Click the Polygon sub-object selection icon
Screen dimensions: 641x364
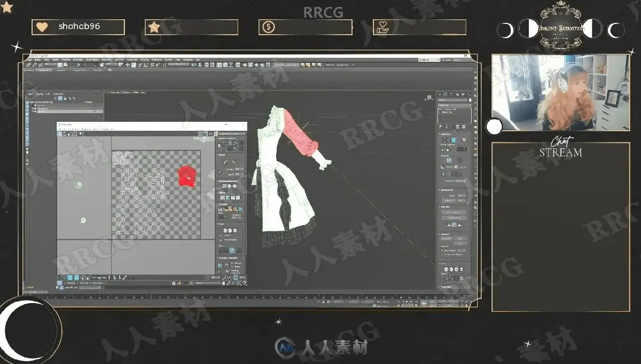[454, 140]
